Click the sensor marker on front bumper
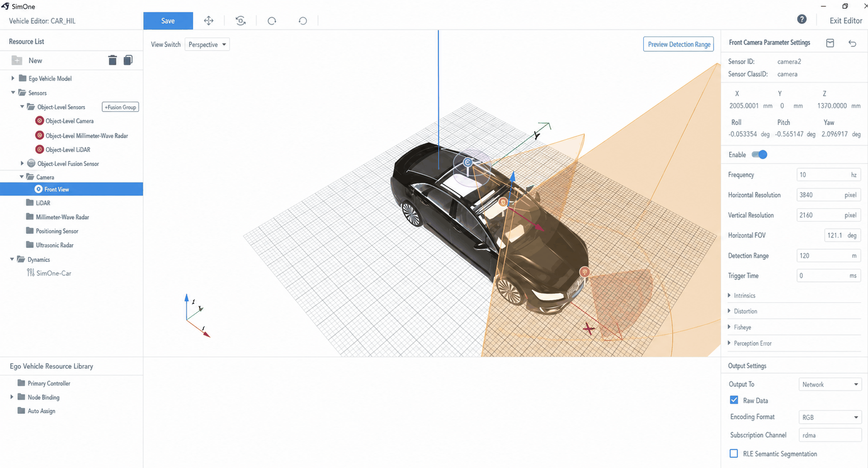 585,272
